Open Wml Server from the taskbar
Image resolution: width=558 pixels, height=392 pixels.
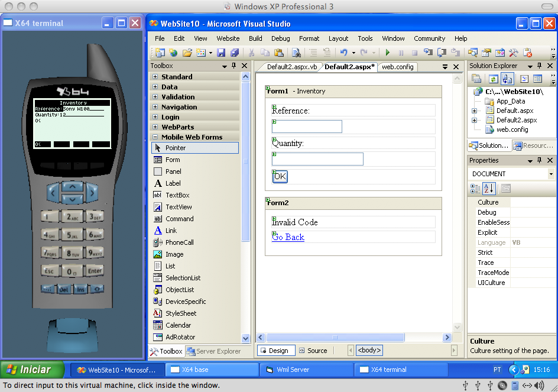306,370
